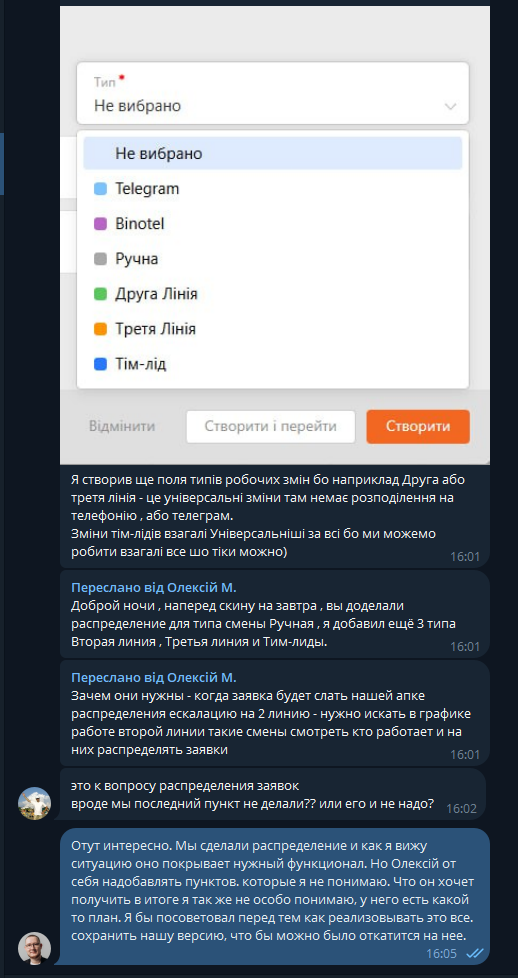
Task: Click the green Друга Лінія marker
Action: point(100,294)
